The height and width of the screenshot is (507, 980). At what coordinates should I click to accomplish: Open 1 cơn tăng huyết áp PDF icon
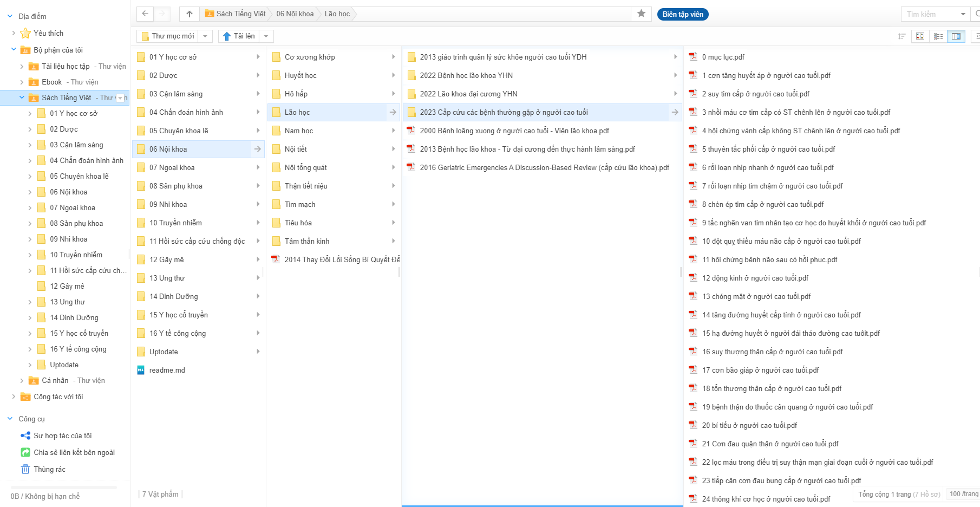pyautogui.click(x=693, y=75)
